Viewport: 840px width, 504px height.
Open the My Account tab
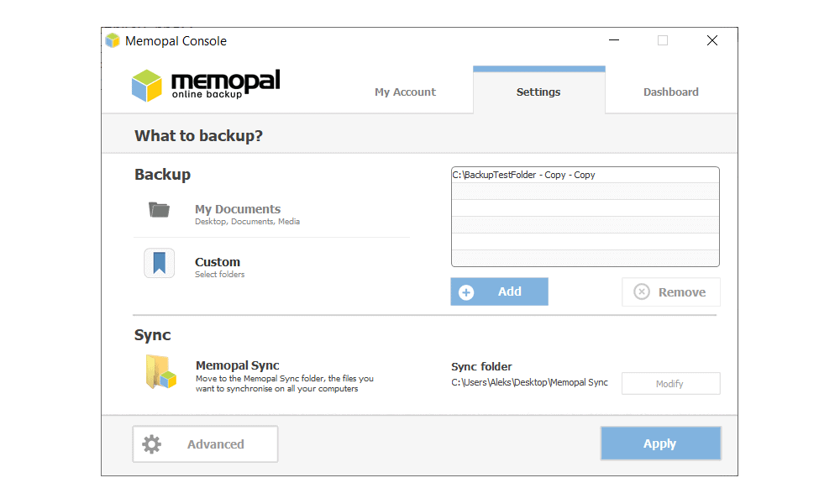coord(405,92)
